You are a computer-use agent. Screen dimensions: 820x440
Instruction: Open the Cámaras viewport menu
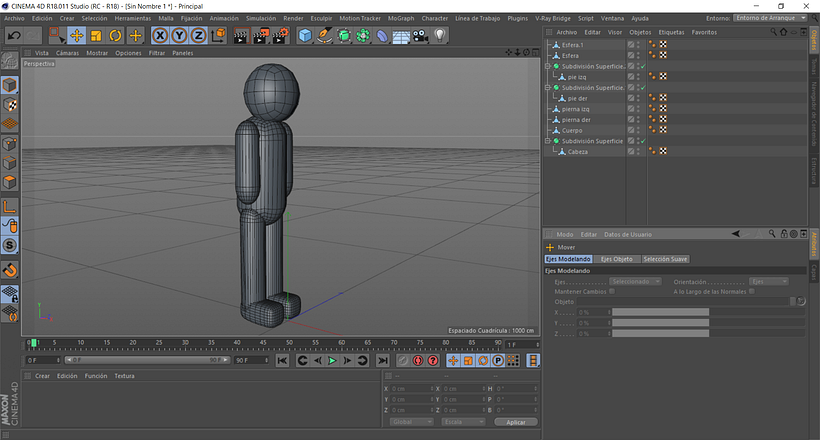(67, 53)
